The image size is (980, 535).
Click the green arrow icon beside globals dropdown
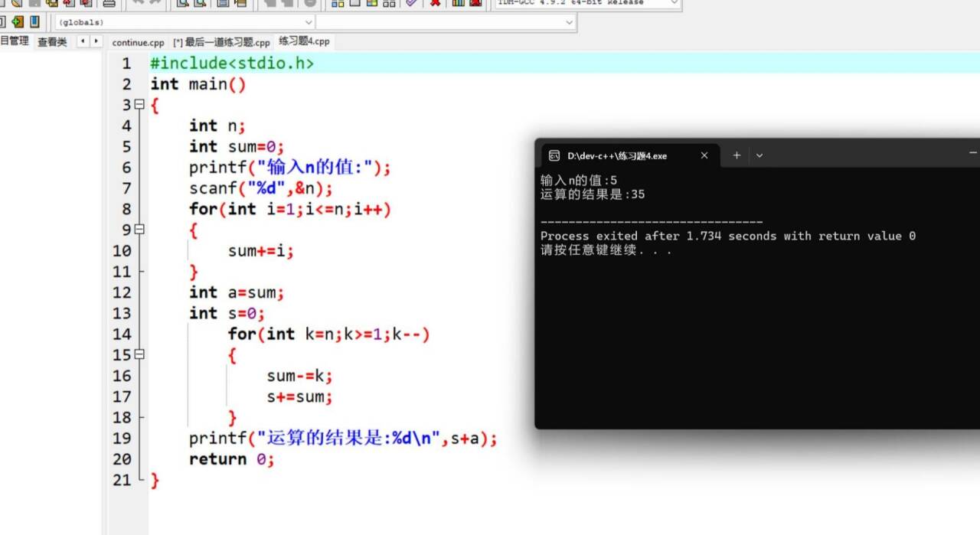18,21
